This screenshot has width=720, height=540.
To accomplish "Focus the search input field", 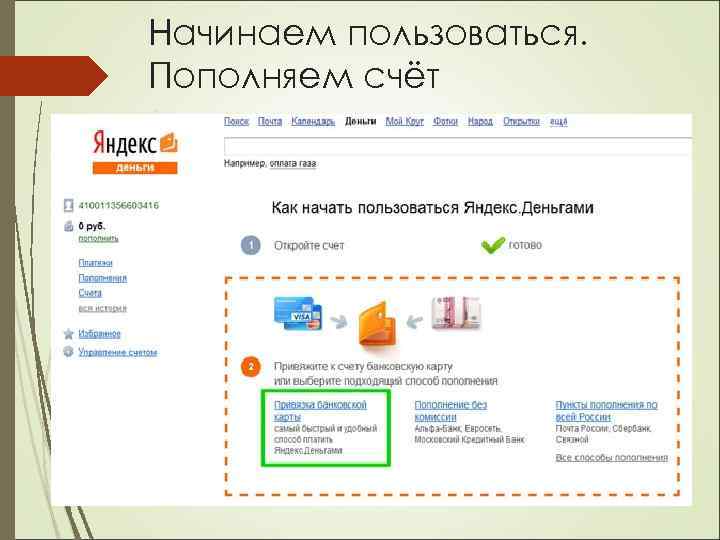I will click(x=458, y=147).
